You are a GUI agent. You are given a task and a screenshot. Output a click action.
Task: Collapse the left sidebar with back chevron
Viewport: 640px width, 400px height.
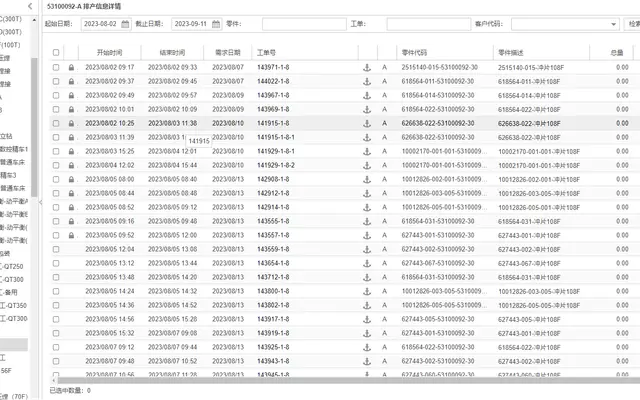(x=30, y=6)
